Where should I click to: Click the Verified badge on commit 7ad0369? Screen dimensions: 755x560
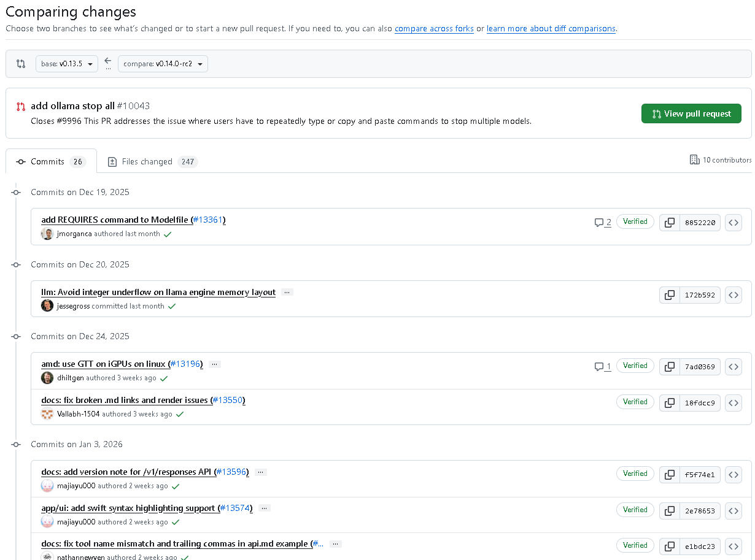coord(635,366)
